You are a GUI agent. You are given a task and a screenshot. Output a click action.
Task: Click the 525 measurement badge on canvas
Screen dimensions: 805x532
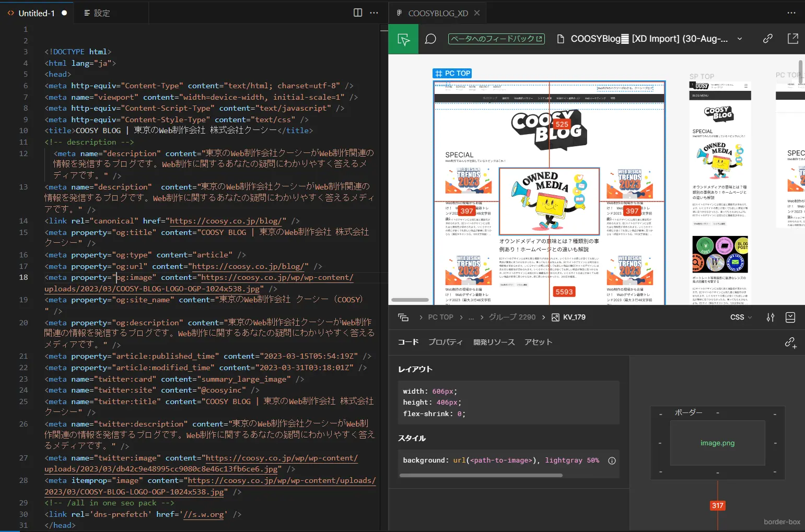coord(562,124)
